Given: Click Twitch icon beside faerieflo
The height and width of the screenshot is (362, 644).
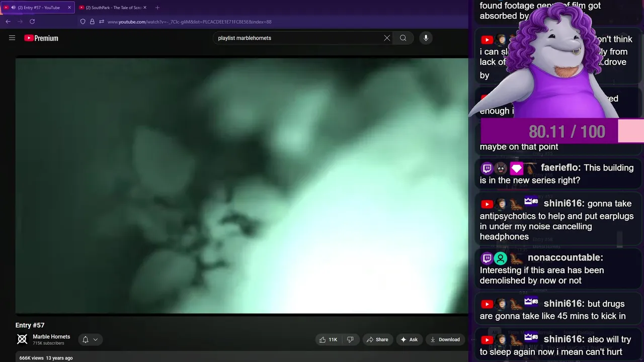Looking at the screenshot, I should point(487,168).
